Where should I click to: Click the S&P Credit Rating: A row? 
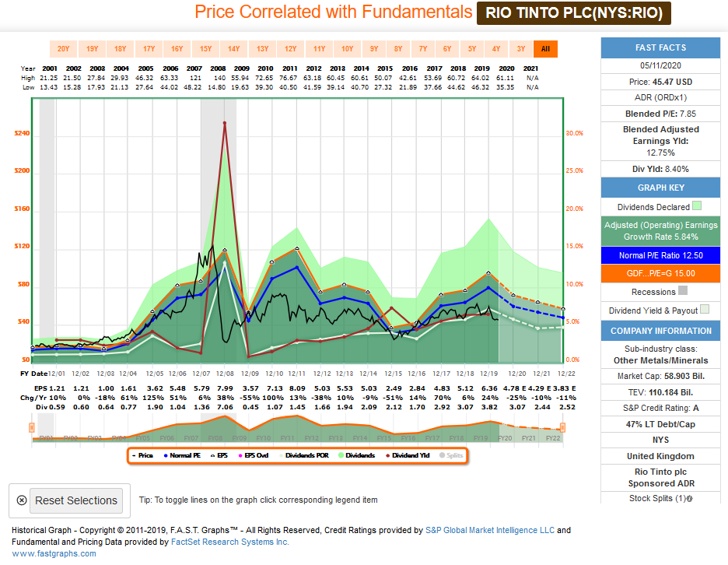[660, 408]
